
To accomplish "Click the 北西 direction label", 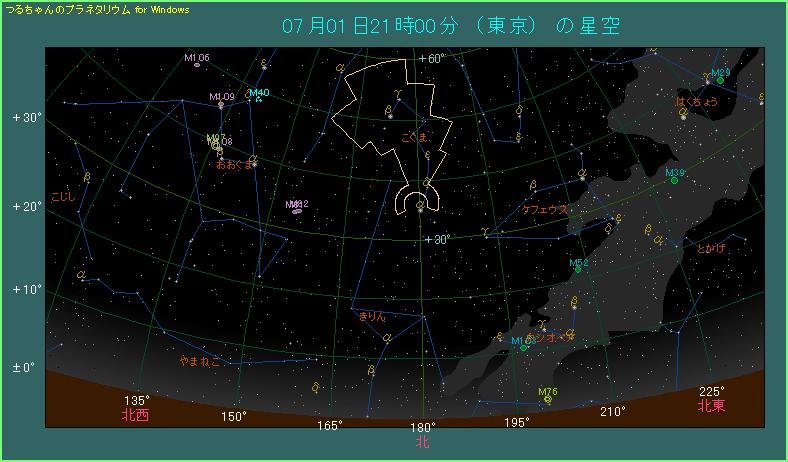I will pyautogui.click(x=135, y=413).
